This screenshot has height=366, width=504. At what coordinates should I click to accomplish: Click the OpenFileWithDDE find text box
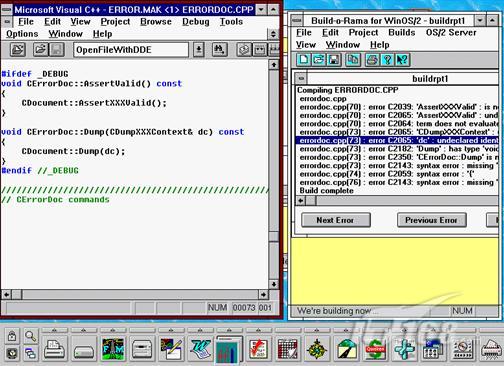(x=131, y=50)
